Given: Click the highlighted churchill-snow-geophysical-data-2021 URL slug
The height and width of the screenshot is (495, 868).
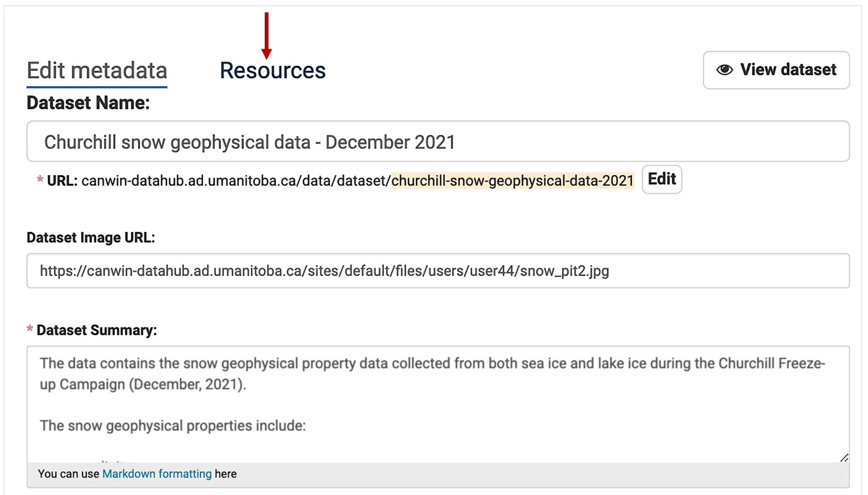Looking at the screenshot, I should pyautogui.click(x=513, y=181).
